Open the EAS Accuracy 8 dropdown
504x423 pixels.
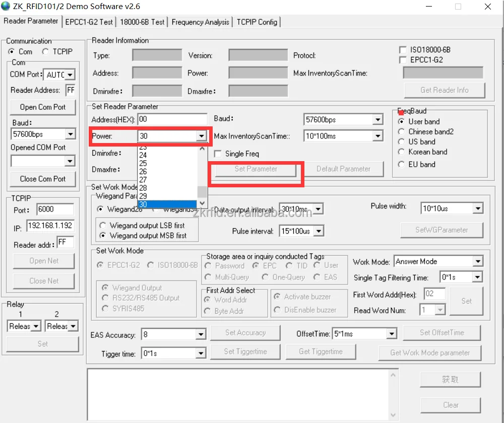(x=201, y=335)
